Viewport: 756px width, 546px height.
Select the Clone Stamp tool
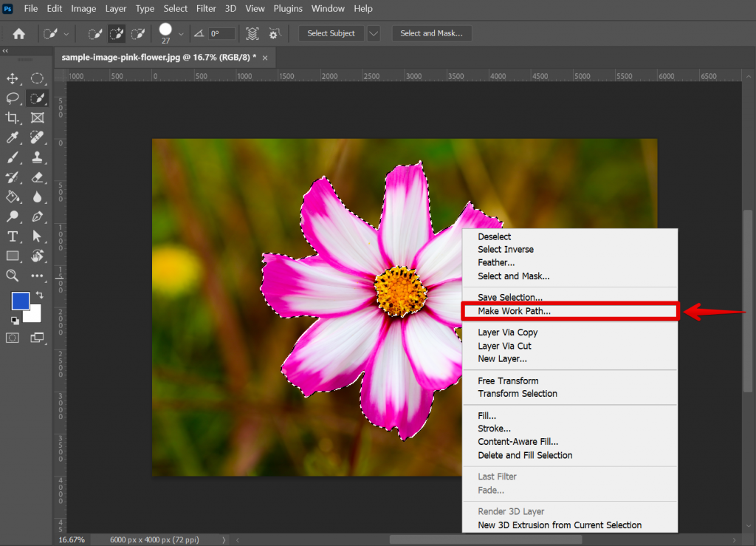pyautogui.click(x=37, y=158)
